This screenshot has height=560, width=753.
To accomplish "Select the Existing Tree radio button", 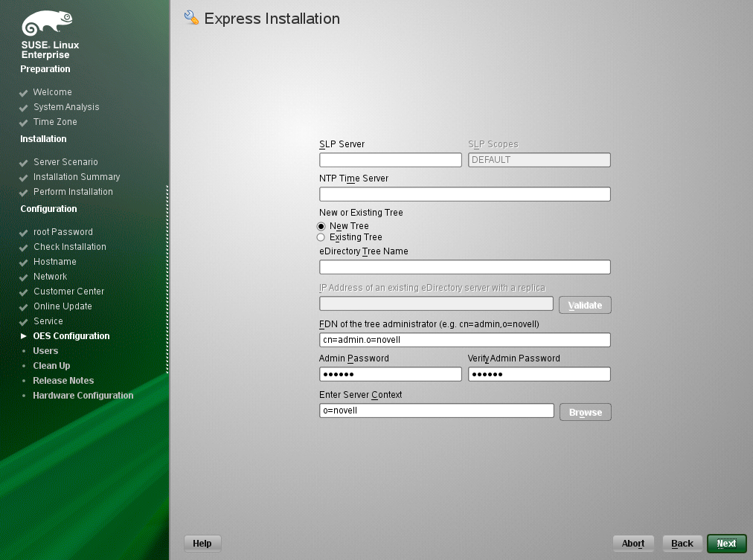I will (x=321, y=237).
